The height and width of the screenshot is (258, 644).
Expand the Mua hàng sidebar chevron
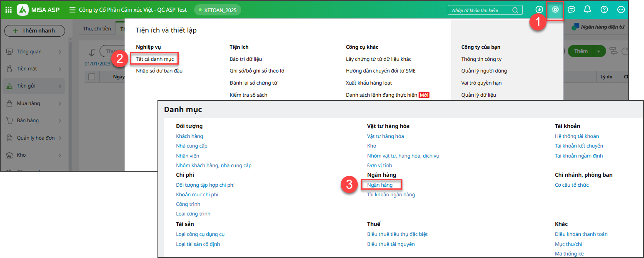coord(60,103)
